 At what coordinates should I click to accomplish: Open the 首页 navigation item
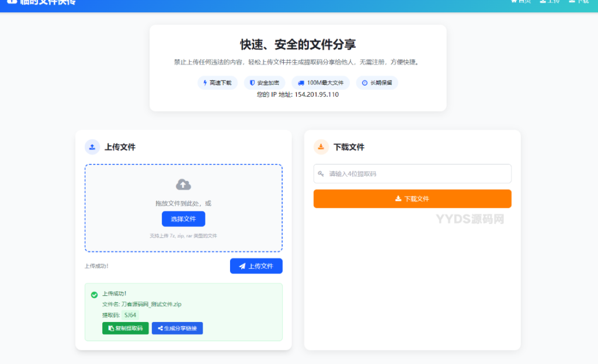(x=524, y=2)
